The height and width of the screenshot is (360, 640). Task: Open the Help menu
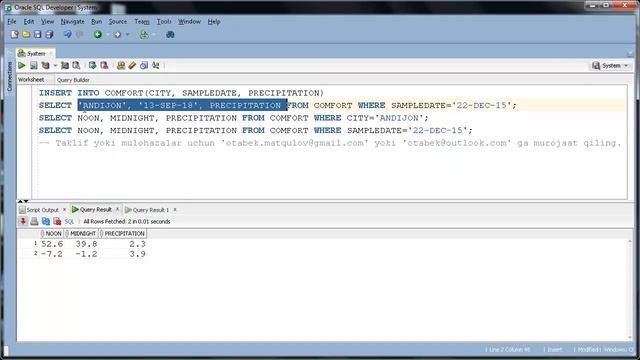(214, 22)
